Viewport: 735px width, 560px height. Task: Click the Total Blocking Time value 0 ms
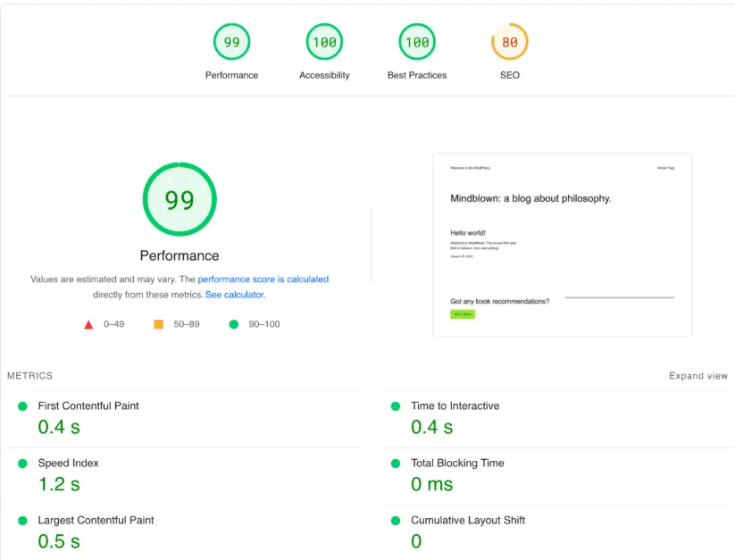pyautogui.click(x=431, y=484)
